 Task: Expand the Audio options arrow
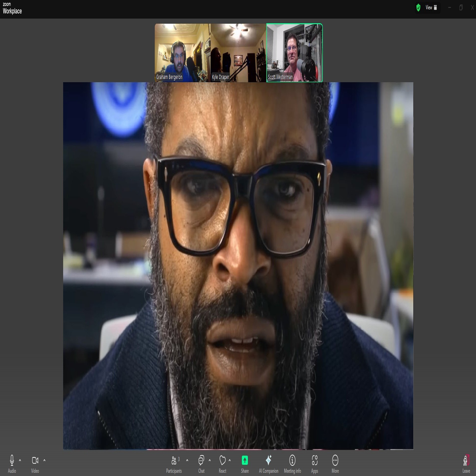coord(20,460)
